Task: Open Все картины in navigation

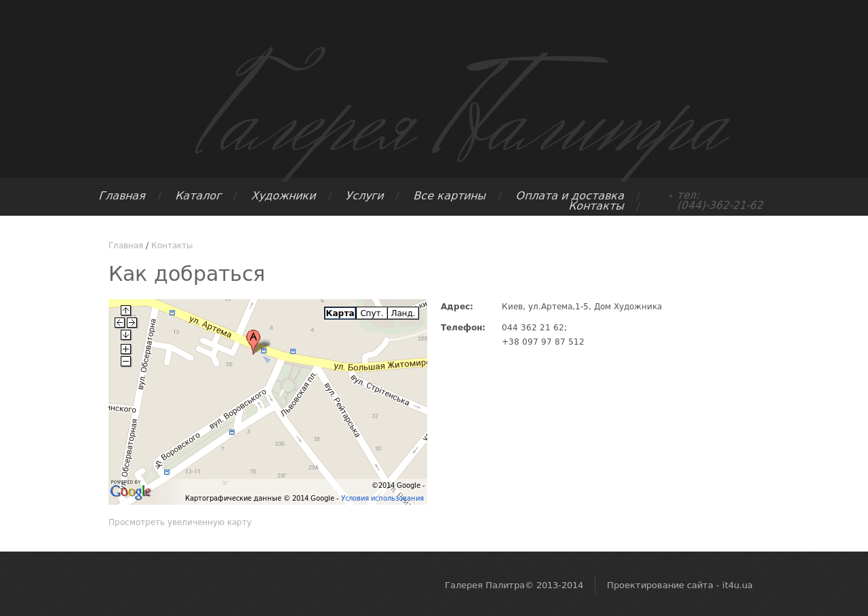Action: point(450,196)
